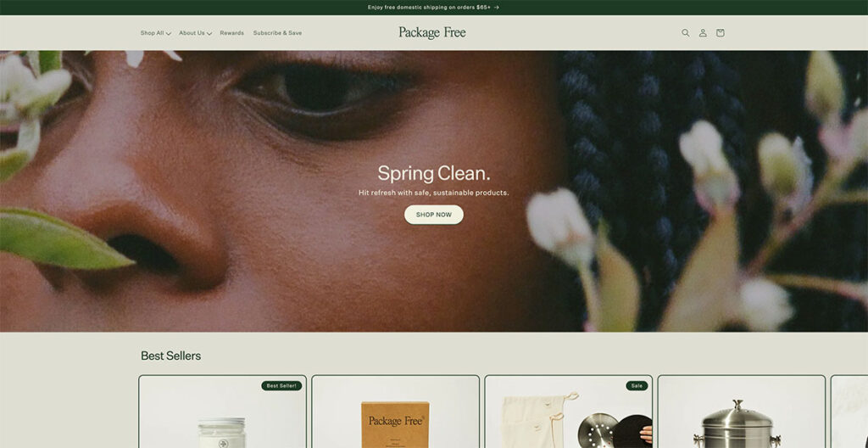Open the search magnifier icon

click(x=685, y=33)
